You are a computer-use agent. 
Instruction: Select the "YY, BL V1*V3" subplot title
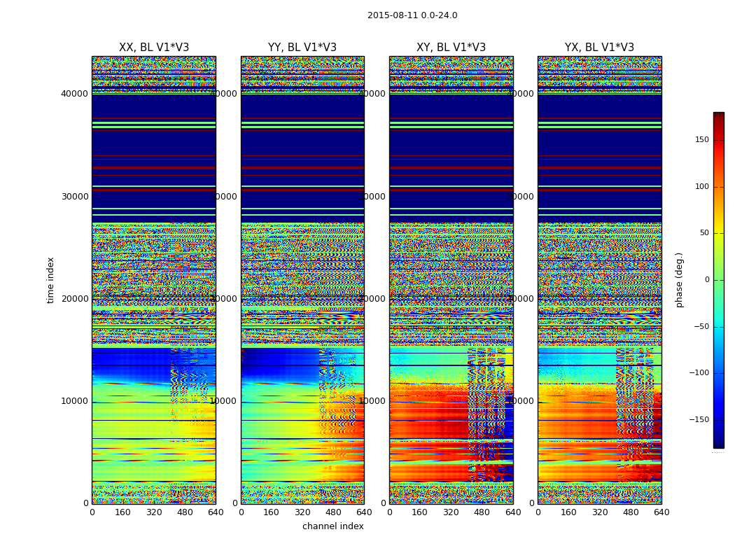(x=302, y=48)
